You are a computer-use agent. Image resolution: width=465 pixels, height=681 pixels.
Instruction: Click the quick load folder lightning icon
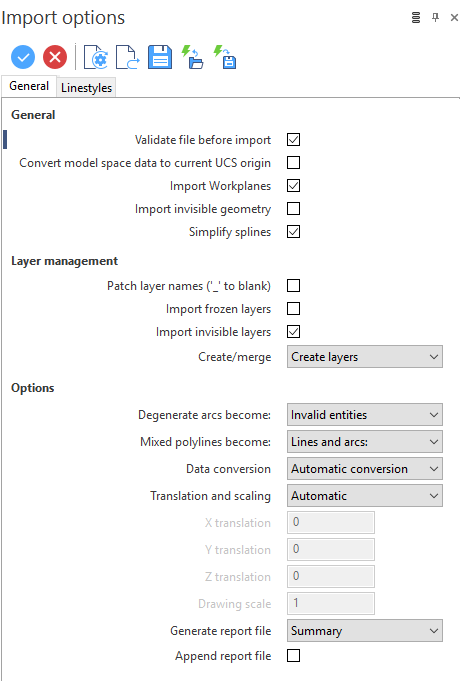192,57
